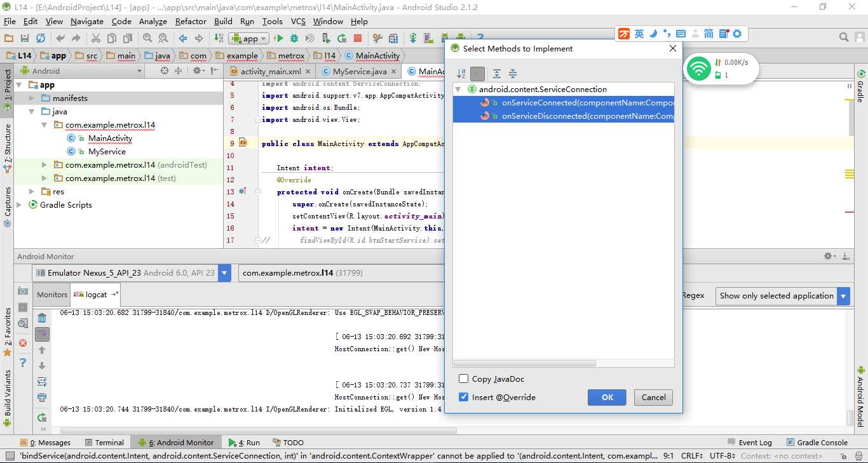Click the red Stop toolbar icon
This screenshot has height=463, width=868.
358,38
